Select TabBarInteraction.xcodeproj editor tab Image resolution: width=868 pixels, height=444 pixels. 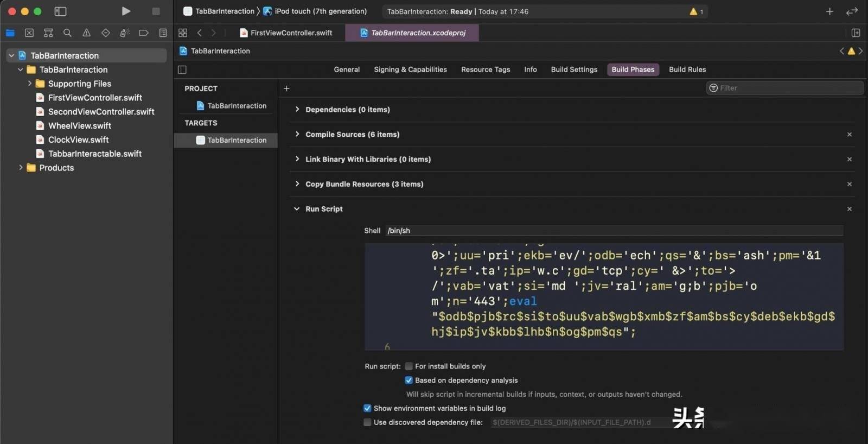point(413,33)
